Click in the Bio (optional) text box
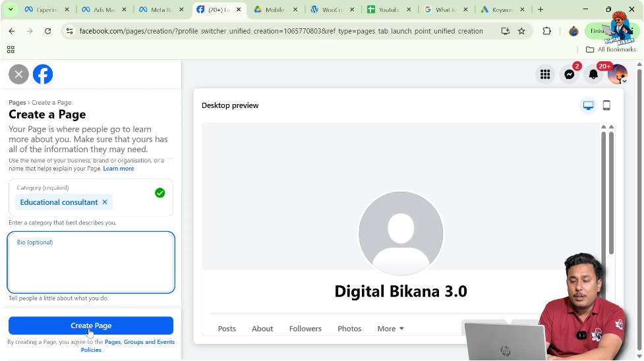The height and width of the screenshot is (361, 644). 91,262
